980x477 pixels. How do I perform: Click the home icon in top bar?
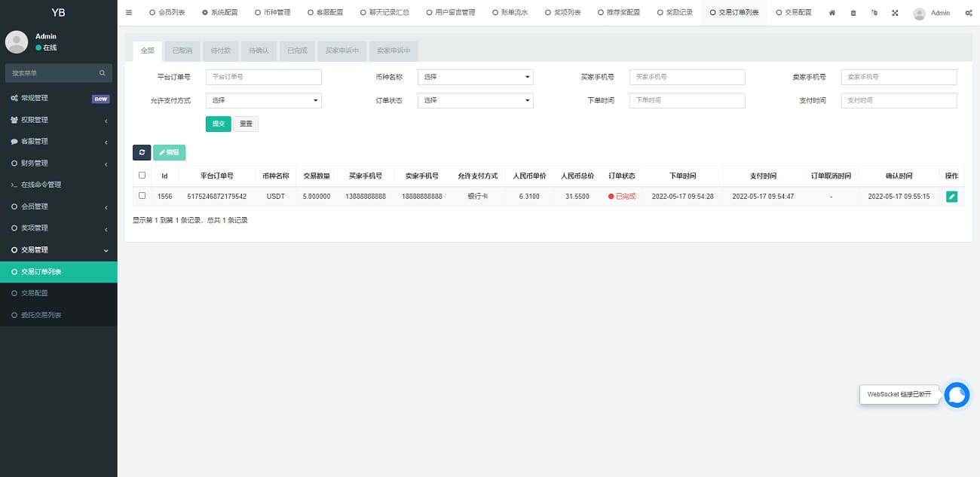click(832, 13)
